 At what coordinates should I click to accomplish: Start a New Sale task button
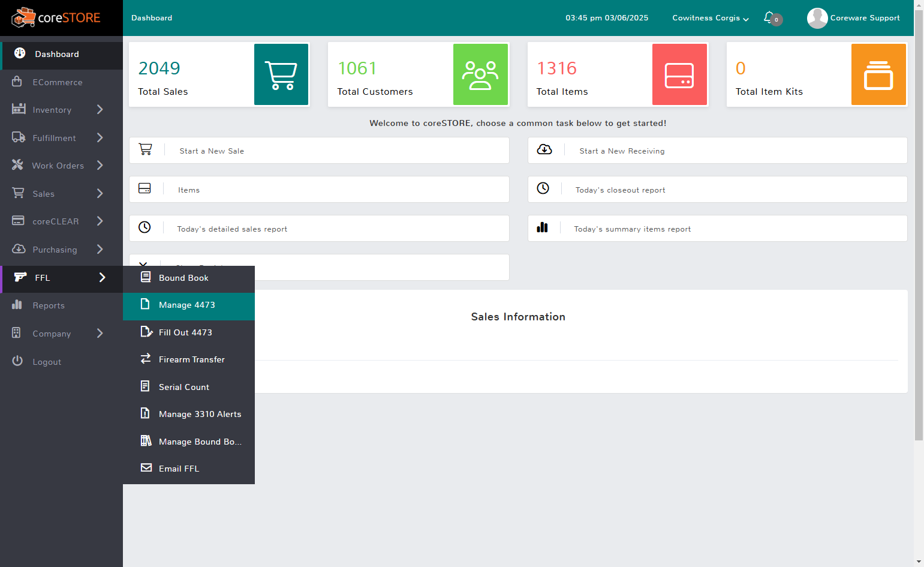(x=319, y=151)
